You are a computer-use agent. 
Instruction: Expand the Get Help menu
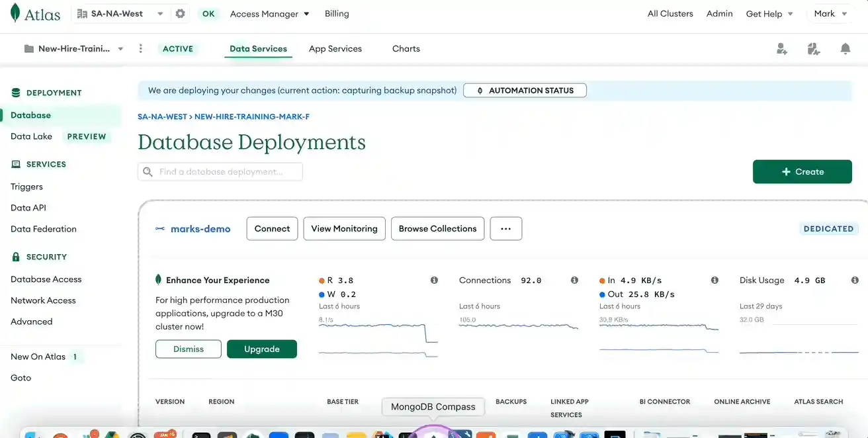[x=769, y=14]
